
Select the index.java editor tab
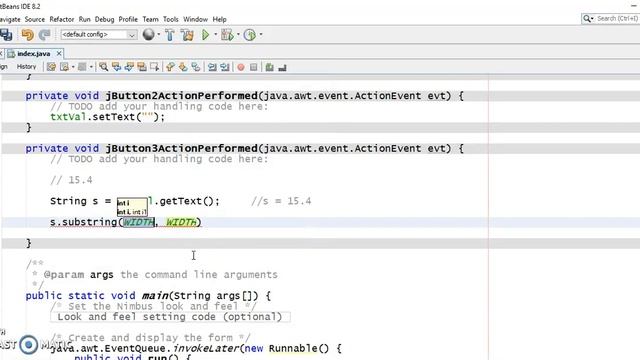pos(33,54)
